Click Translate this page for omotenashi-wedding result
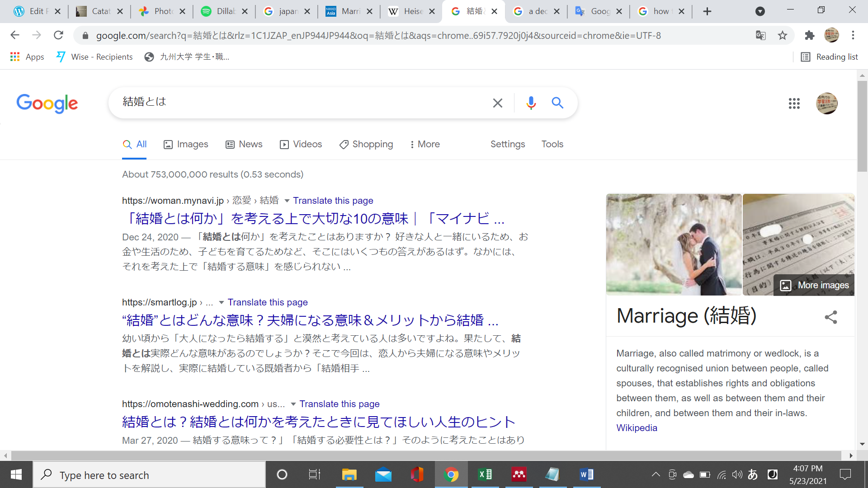The width and height of the screenshot is (868, 488). tap(339, 404)
